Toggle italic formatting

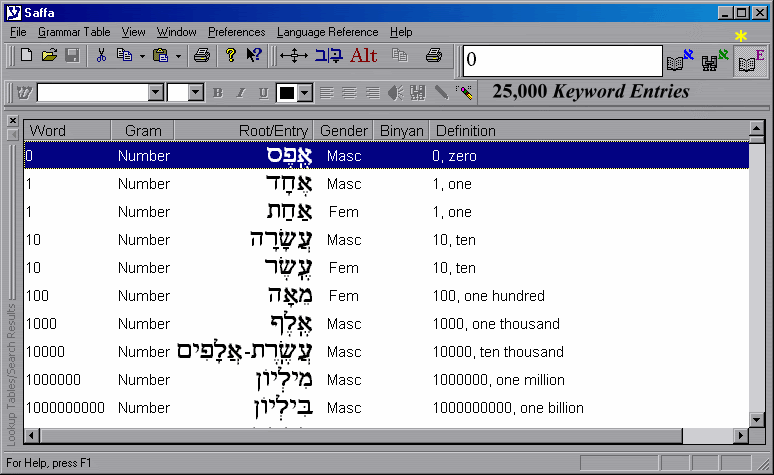(240, 92)
